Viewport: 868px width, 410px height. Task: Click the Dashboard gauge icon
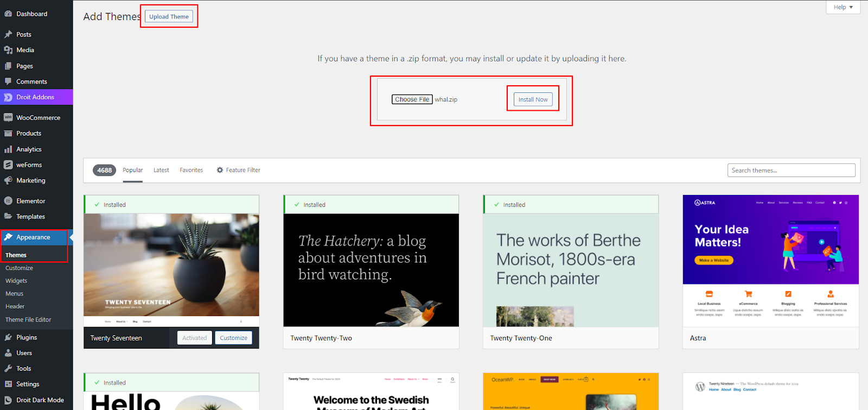[x=8, y=14]
